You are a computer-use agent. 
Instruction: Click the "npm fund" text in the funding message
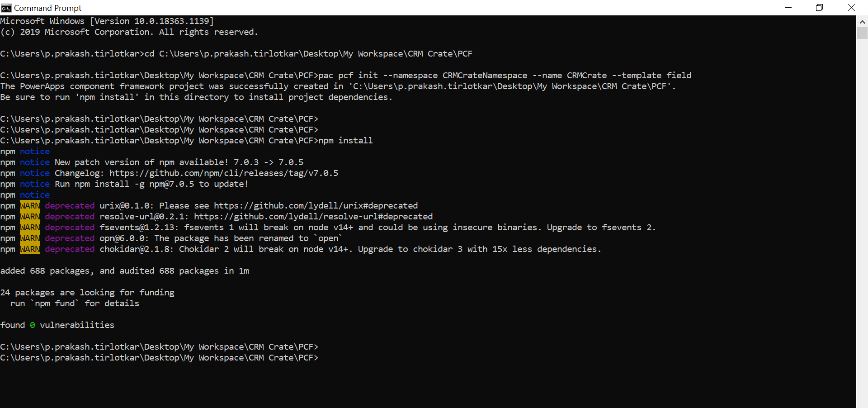55,304
